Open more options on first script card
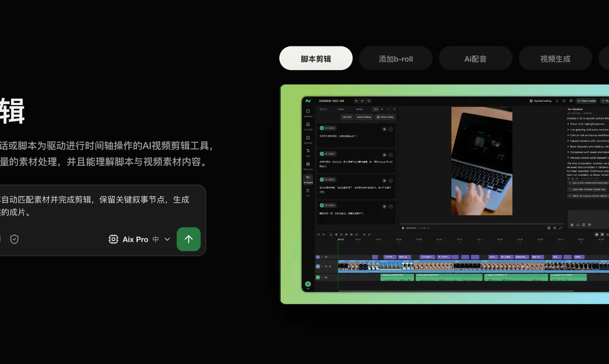The height and width of the screenshot is (364, 609). point(390,129)
